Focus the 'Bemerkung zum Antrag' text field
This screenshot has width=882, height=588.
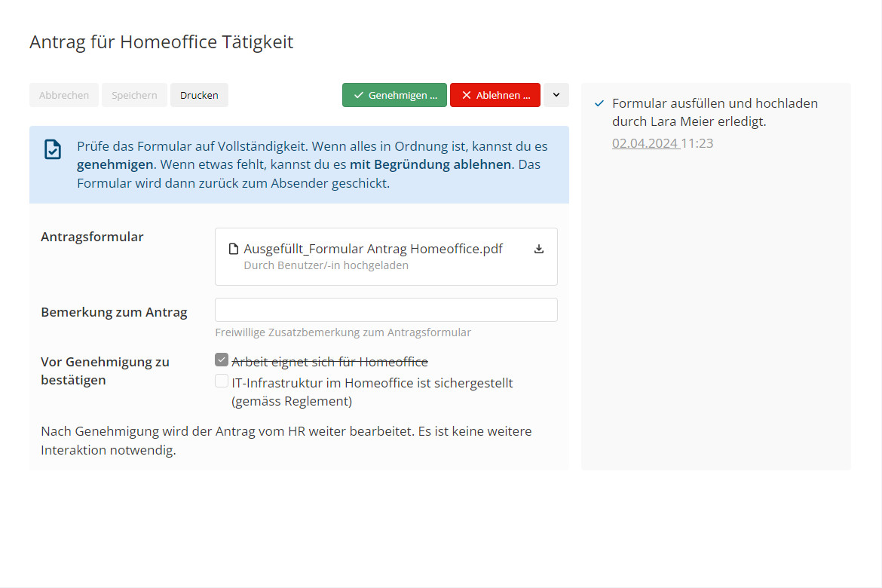click(x=386, y=310)
